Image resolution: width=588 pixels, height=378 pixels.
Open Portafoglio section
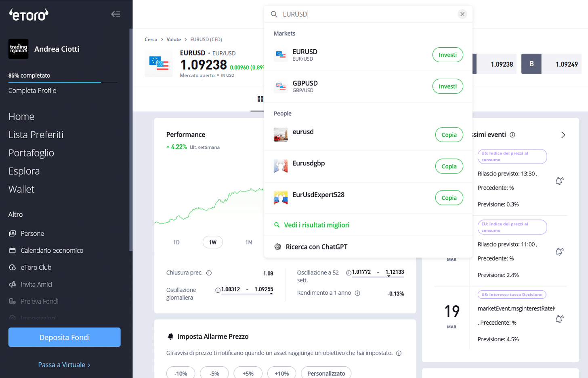point(31,153)
